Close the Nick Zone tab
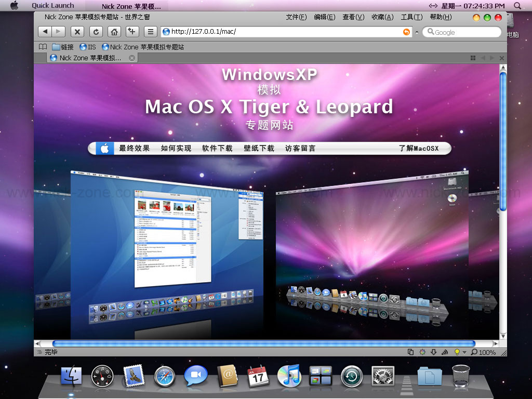The height and width of the screenshot is (399, 532). click(x=132, y=58)
